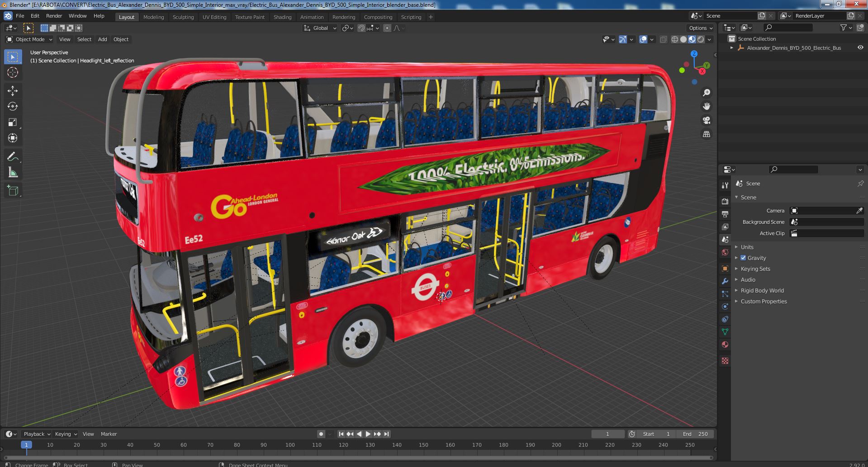Open the Physics properties tab
The height and width of the screenshot is (467, 868).
(725, 306)
